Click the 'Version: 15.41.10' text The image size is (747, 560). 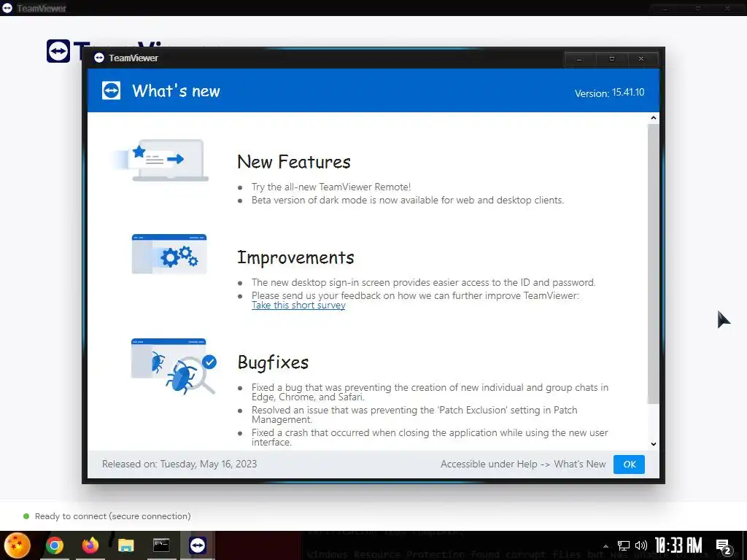(x=609, y=93)
